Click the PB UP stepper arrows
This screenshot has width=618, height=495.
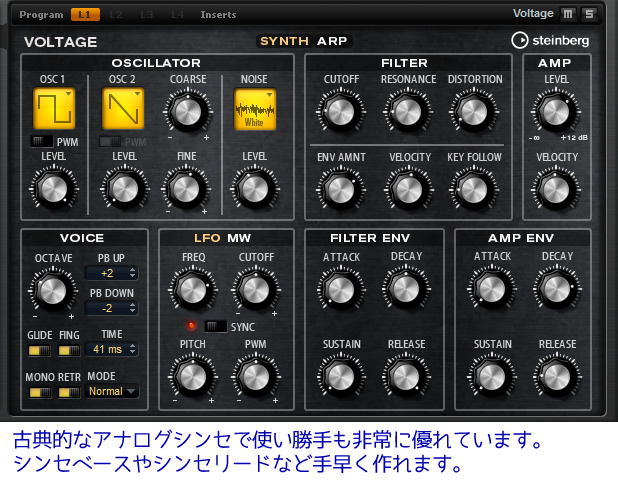[132, 273]
